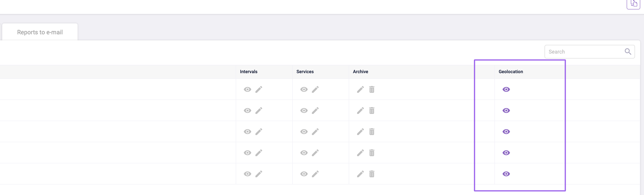Edit Archive pencil in the first row
This screenshot has height=195, width=644.
tap(360, 89)
